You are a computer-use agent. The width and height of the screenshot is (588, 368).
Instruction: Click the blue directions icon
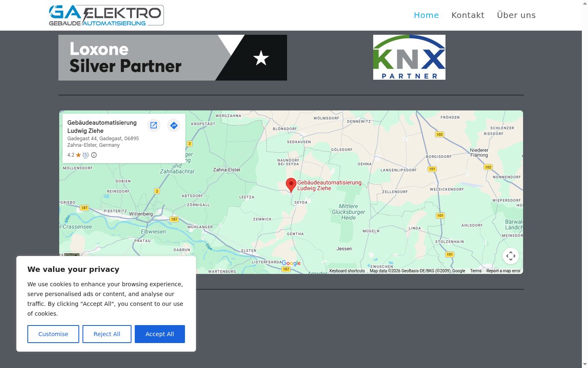[x=174, y=125]
